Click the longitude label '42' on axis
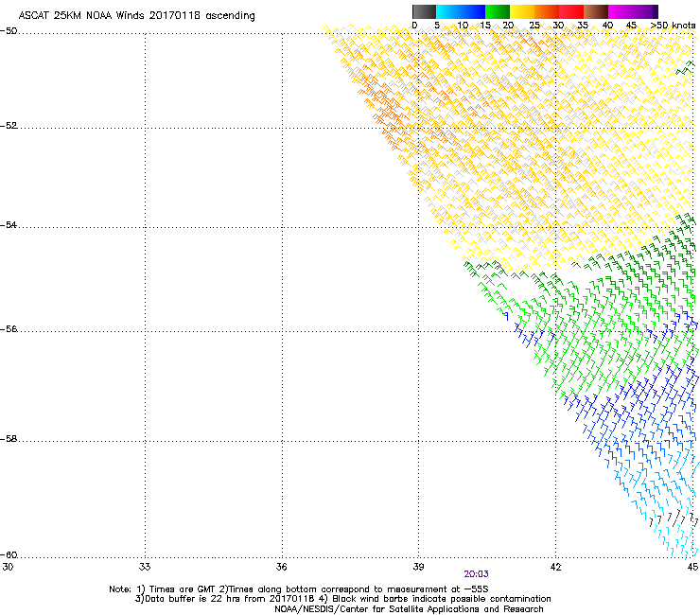 point(556,567)
